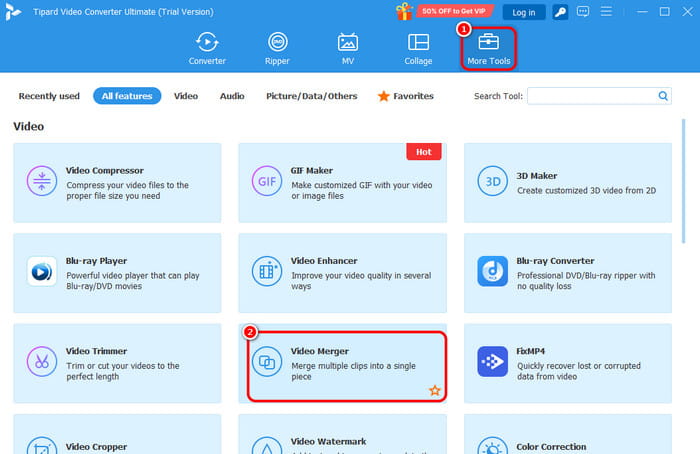This screenshot has width=700, height=454.
Task: Click the Log in button
Action: point(524,12)
